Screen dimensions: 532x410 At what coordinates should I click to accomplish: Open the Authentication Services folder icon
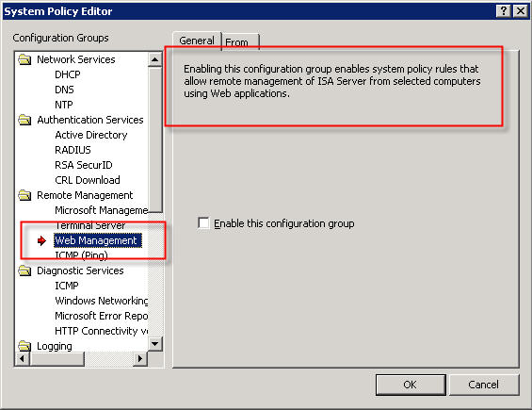(x=24, y=120)
